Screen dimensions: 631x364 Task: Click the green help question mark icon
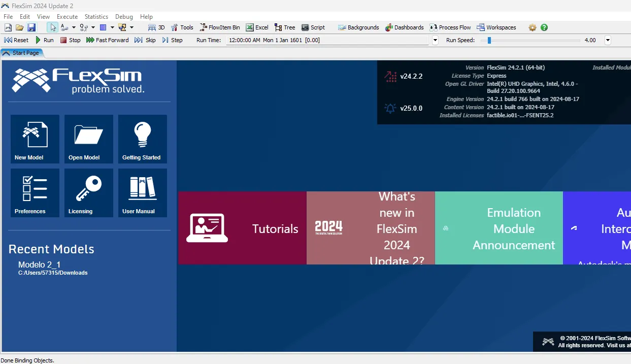click(544, 27)
